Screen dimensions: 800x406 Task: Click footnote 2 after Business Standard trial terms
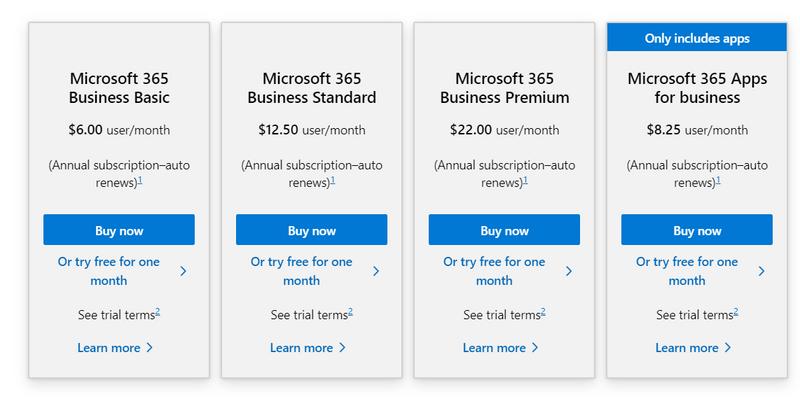tap(350, 312)
